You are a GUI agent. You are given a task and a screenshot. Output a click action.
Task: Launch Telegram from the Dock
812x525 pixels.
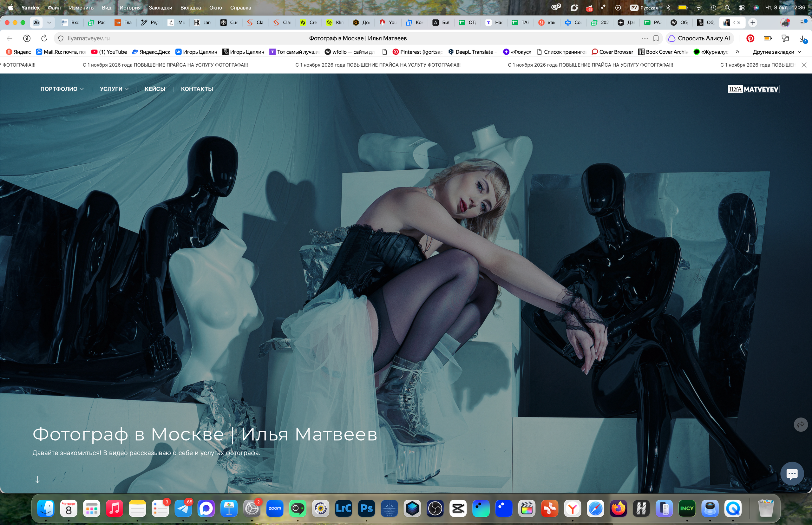pos(183,509)
